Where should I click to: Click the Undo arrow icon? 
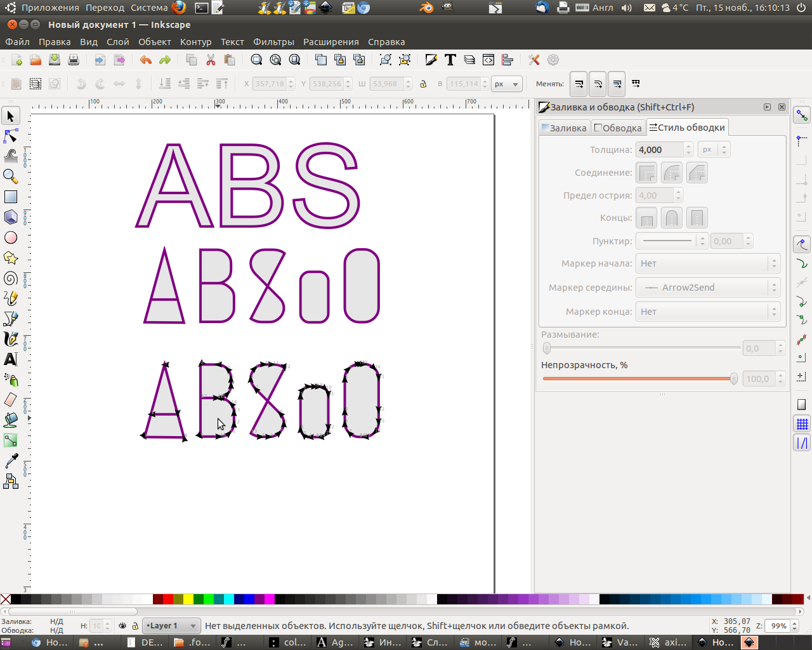tap(146, 60)
